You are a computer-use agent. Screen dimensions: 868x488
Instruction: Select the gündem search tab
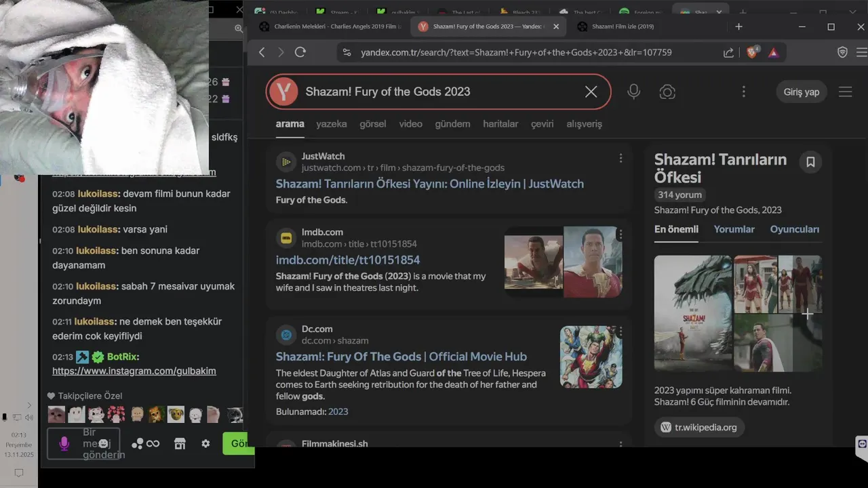coord(452,124)
